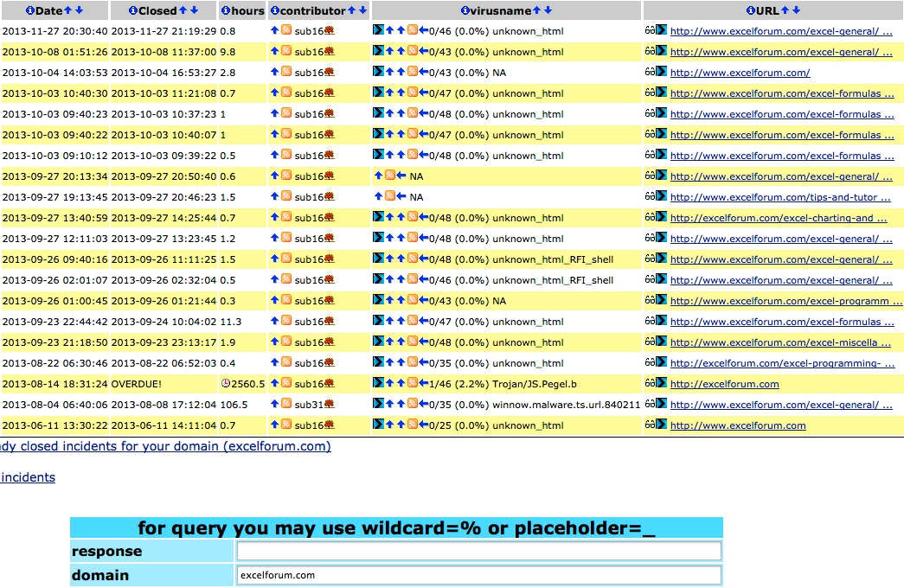Click the black arrow icon beside URL in 2013-10-08 row

[x=661, y=51]
